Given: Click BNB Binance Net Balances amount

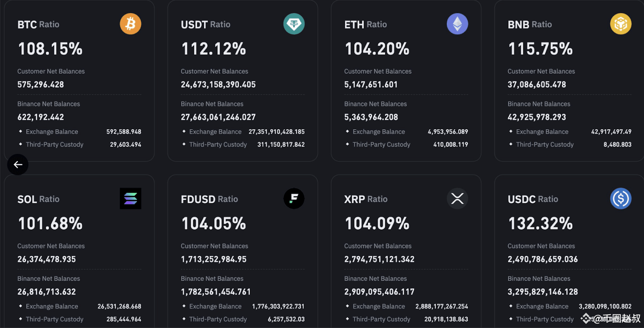Looking at the screenshot, I should (537, 117).
